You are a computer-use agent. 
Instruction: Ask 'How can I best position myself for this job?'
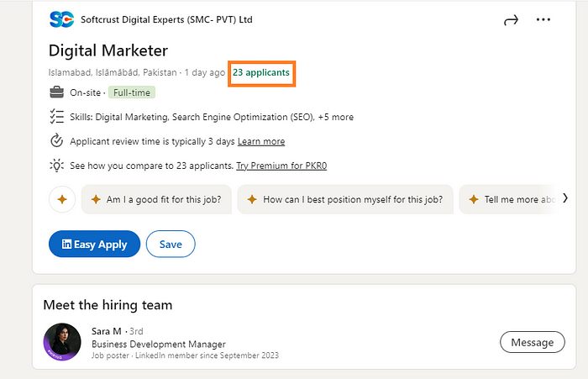tap(345, 199)
